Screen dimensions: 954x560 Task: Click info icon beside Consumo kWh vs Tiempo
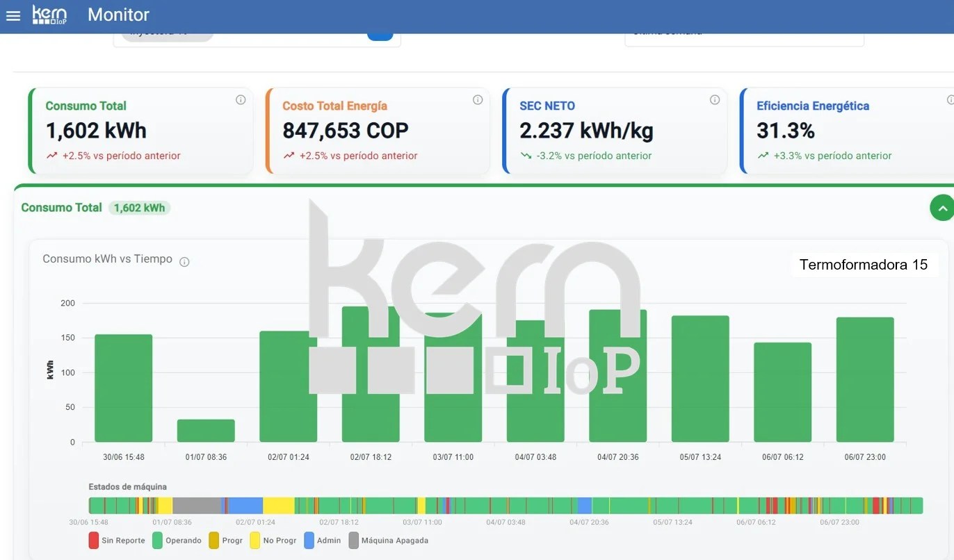[x=184, y=262]
